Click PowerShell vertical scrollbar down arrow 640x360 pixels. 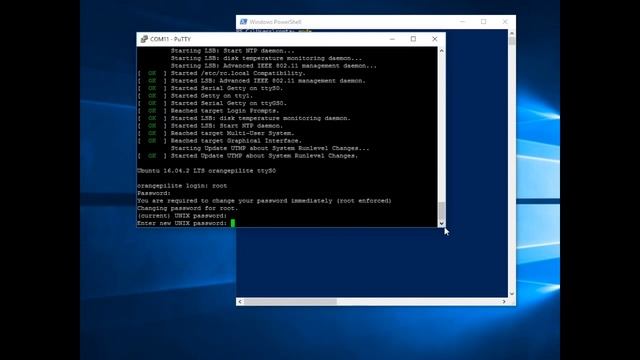tap(512, 294)
